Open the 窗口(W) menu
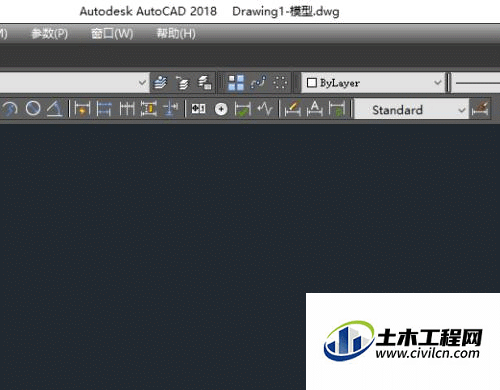Image resolution: width=500 pixels, height=390 pixels. [112, 33]
